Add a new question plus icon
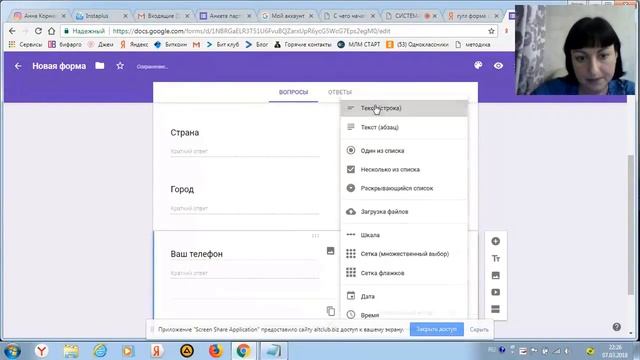This screenshot has width=640, height=360. (x=496, y=241)
